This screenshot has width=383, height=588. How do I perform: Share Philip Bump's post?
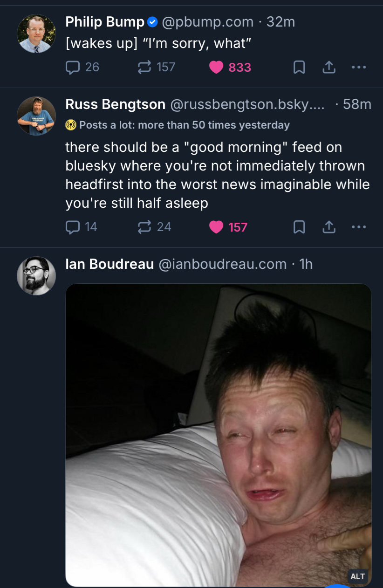point(329,68)
